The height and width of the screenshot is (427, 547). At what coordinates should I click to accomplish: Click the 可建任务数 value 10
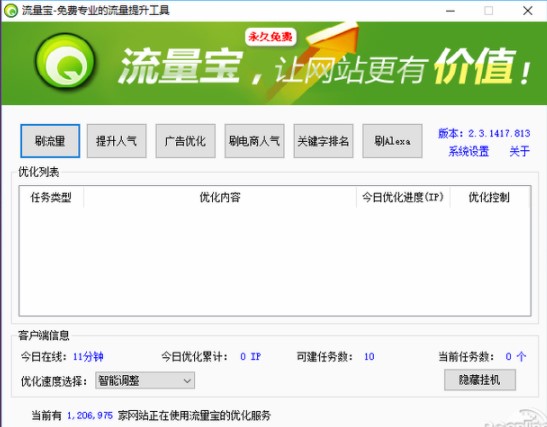(x=369, y=357)
